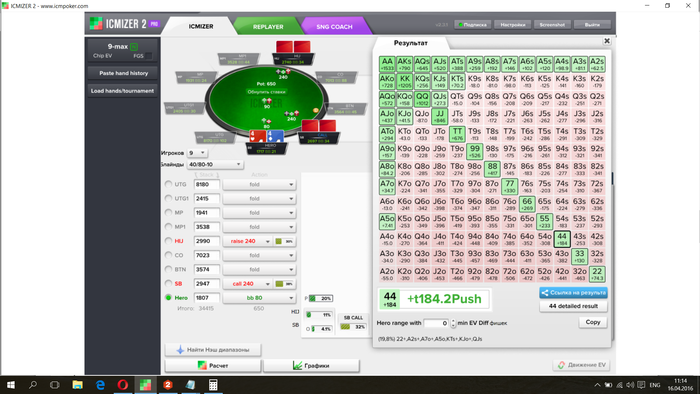Open Opera browser from the taskbar
The height and width of the screenshot is (394, 700).
(123, 385)
